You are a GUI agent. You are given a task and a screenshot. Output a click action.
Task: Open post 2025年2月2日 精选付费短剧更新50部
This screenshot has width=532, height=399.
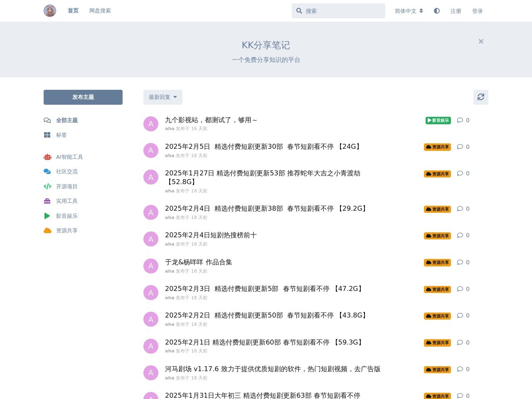tap(266, 315)
